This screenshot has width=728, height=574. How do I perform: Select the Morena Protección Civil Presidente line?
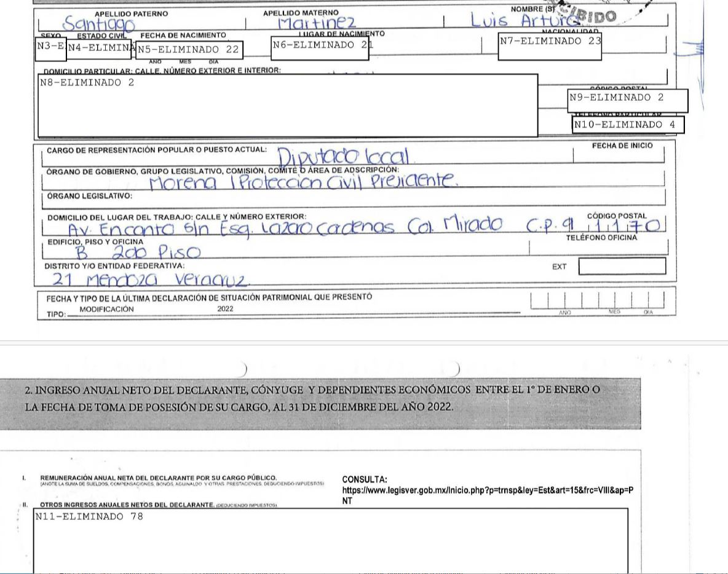pos(303,181)
